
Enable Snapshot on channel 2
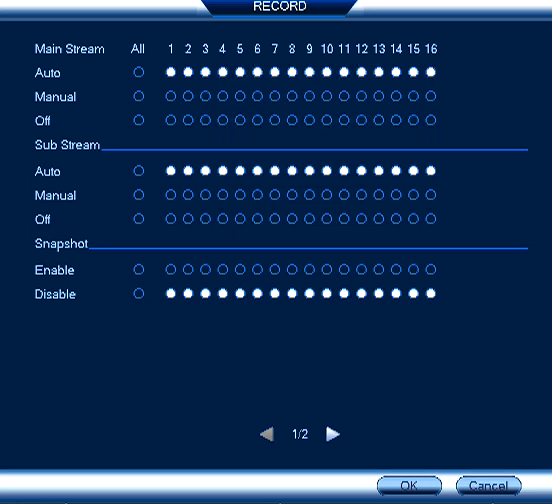[x=188, y=269]
